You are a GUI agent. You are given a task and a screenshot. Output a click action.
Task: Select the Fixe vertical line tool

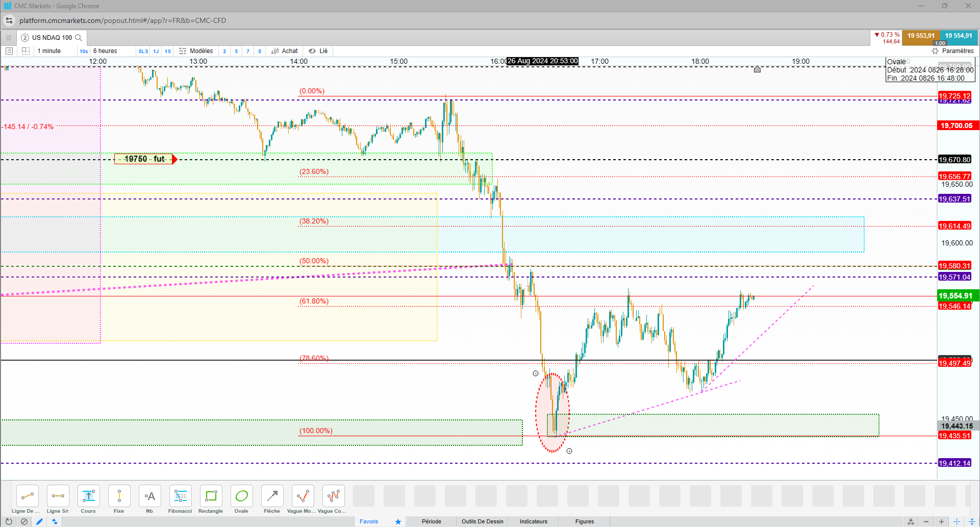click(x=119, y=496)
